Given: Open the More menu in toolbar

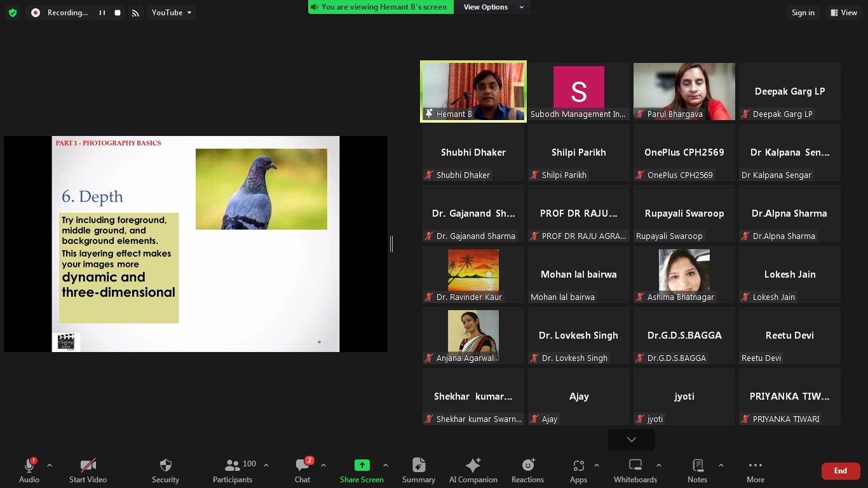Looking at the screenshot, I should [x=755, y=470].
